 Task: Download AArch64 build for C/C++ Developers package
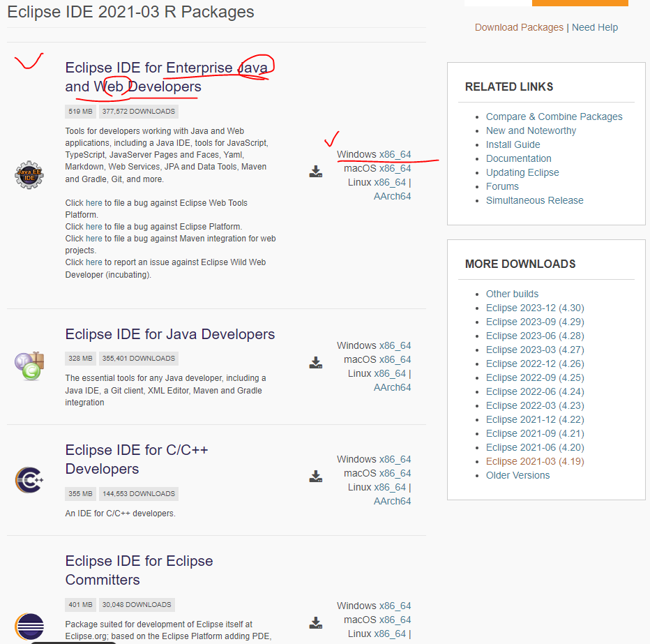tap(392, 501)
